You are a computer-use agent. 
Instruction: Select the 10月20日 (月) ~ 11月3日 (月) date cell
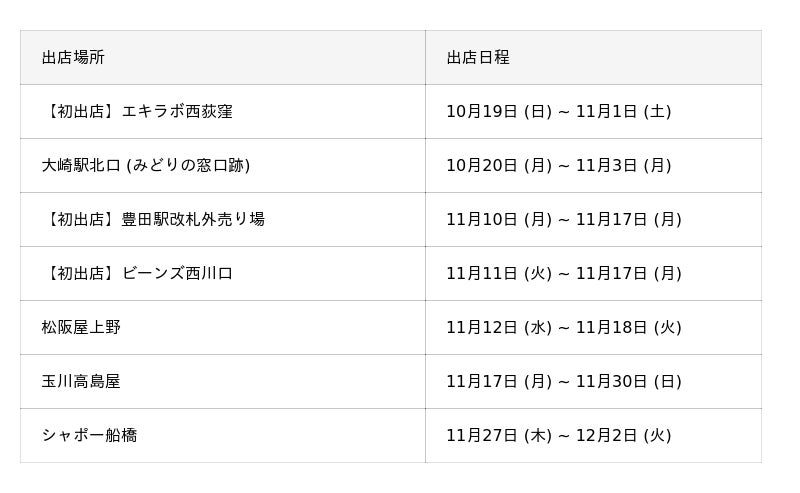[x=559, y=166]
